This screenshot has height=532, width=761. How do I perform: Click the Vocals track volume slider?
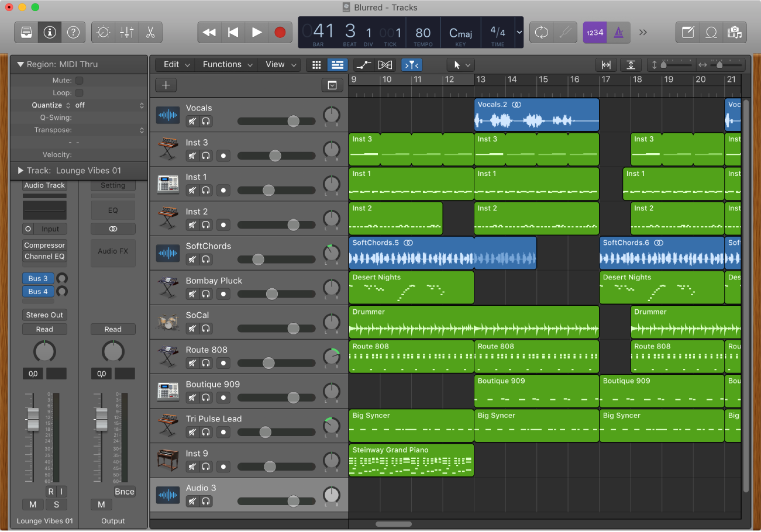pyautogui.click(x=292, y=121)
